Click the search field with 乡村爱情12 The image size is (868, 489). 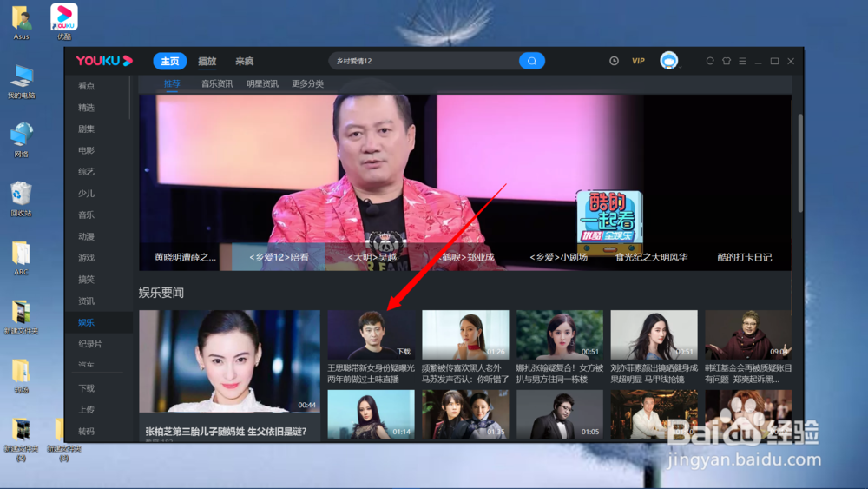pyautogui.click(x=424, y=61)
